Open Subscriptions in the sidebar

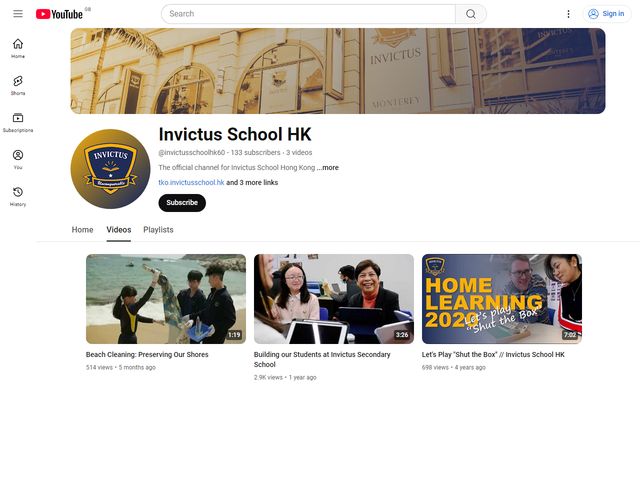[18, 122]
